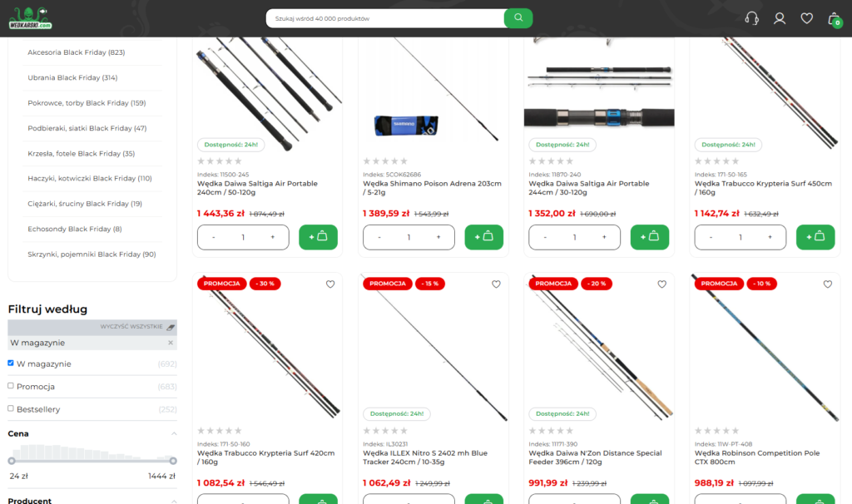Add Trabucco Krypteria Surf 420cm to wishlist
This screenshot has width=852, height=504.
pos(330,284)
